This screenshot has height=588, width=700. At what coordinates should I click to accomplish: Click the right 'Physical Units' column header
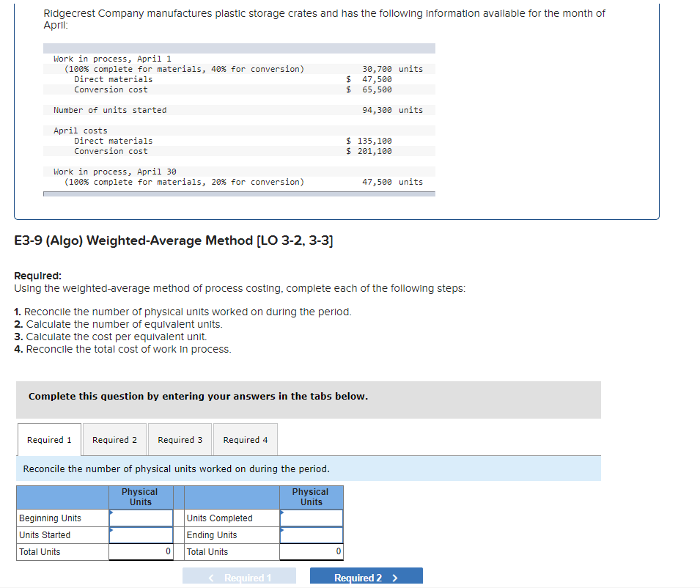click(x=312, y=497)
